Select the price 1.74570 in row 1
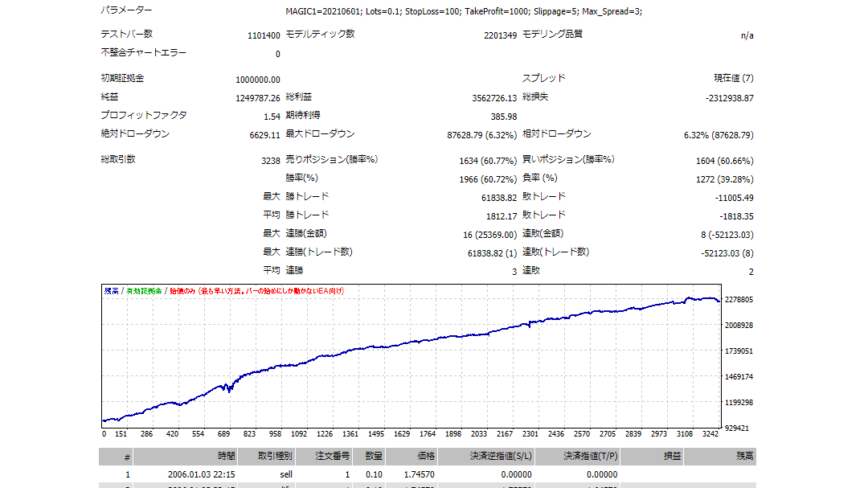The width and height of the screenshot is (868, 488). [x=419, y=474]
